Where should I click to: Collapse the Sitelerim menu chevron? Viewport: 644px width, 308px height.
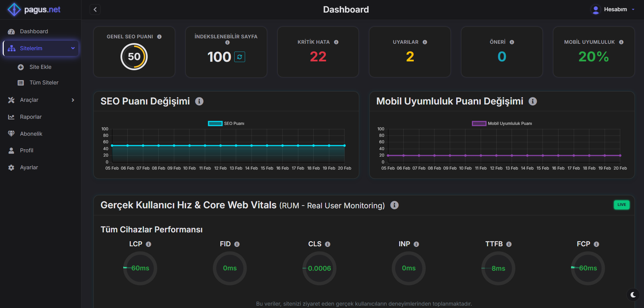point(73,48)
